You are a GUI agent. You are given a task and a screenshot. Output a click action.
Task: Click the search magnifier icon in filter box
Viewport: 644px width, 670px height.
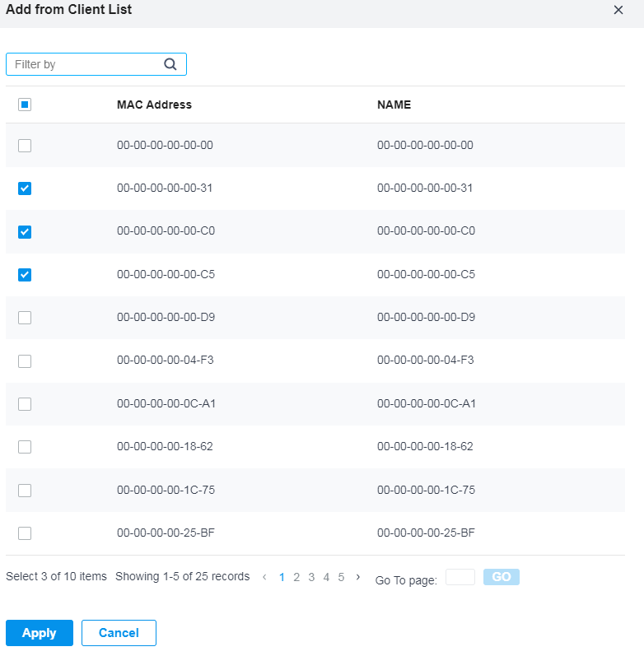(170, 64)
